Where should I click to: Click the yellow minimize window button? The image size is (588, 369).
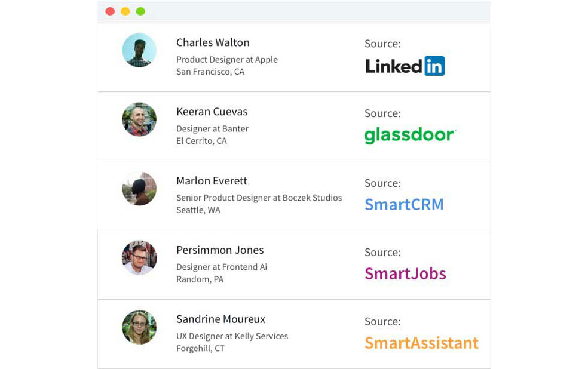click(125, 11)
